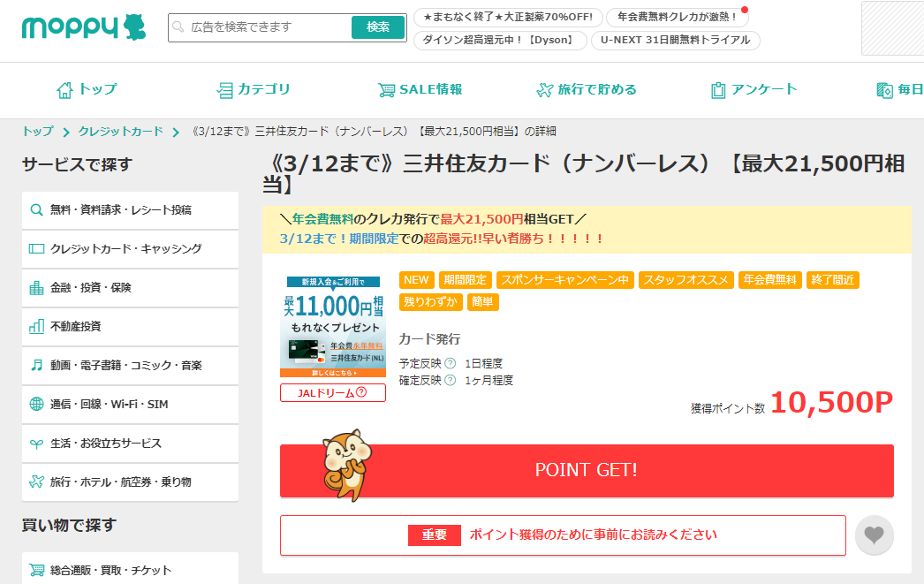
Task: Select 動画・電子書籍・コミック・音楽 in the sidebar
Action: point(130,366)
